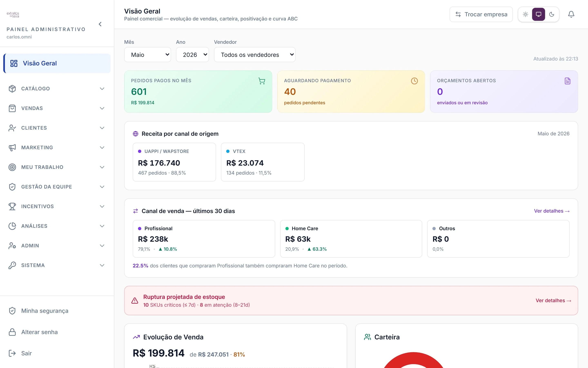588x368 pixels.
Task: Expand the Sistema chevron
Action: tap(102, 265)
